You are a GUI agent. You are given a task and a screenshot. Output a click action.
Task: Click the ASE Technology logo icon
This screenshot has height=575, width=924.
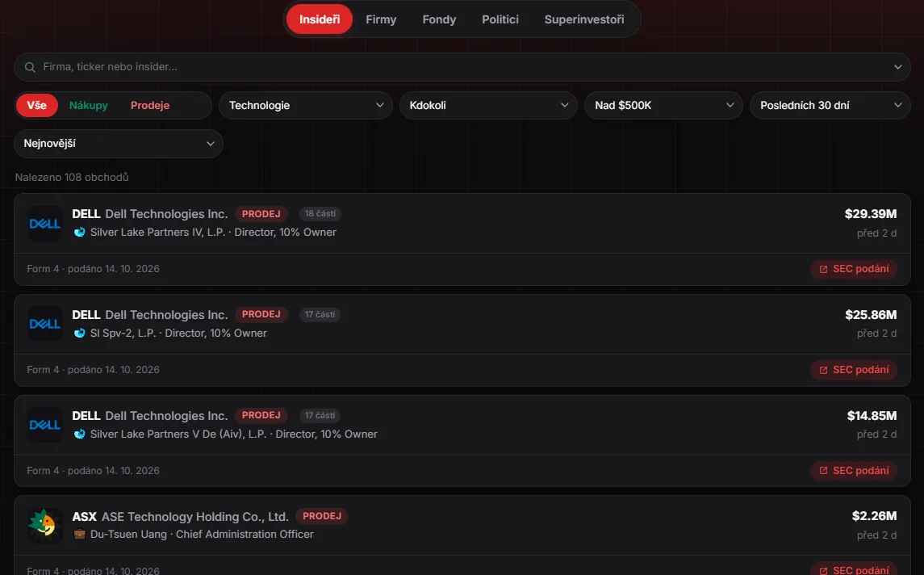[x=44, y=525]
